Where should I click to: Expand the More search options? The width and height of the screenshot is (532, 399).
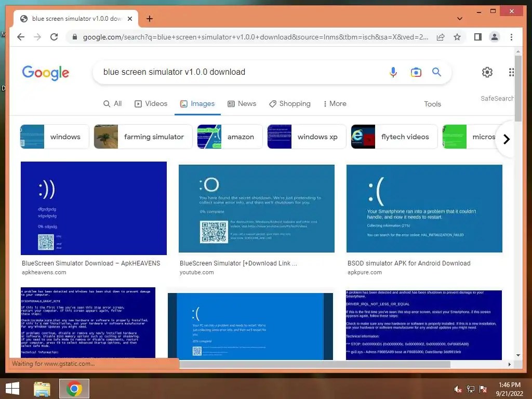click(335, 104)
